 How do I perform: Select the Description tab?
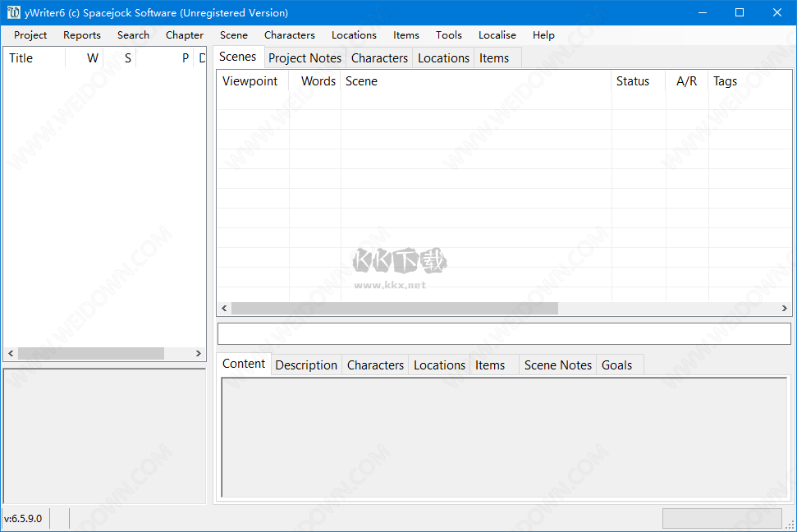coord(306,365)
